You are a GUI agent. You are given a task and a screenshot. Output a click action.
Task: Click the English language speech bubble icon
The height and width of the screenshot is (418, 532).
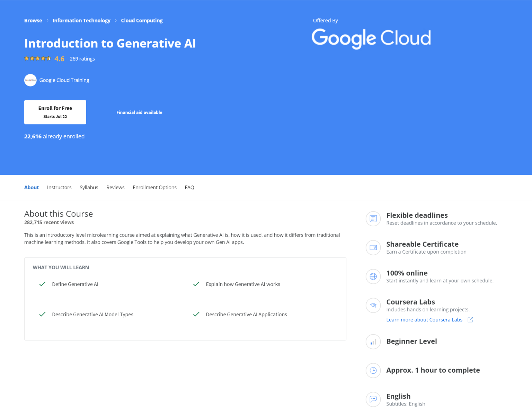point(373,399)
